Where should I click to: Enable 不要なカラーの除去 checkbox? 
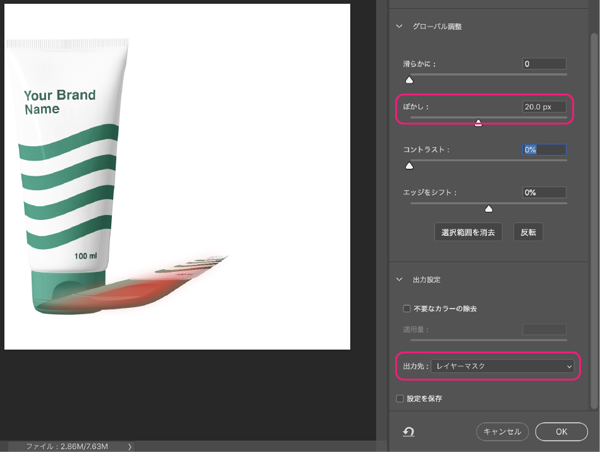click(407, 308)
